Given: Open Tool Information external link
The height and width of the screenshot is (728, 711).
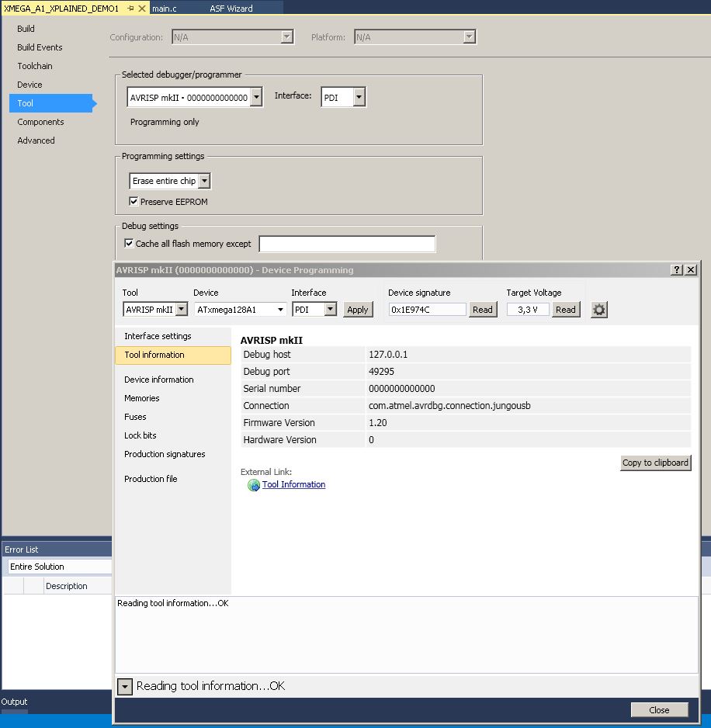Looking at the screenshot, I should click(x=293, y=485).
